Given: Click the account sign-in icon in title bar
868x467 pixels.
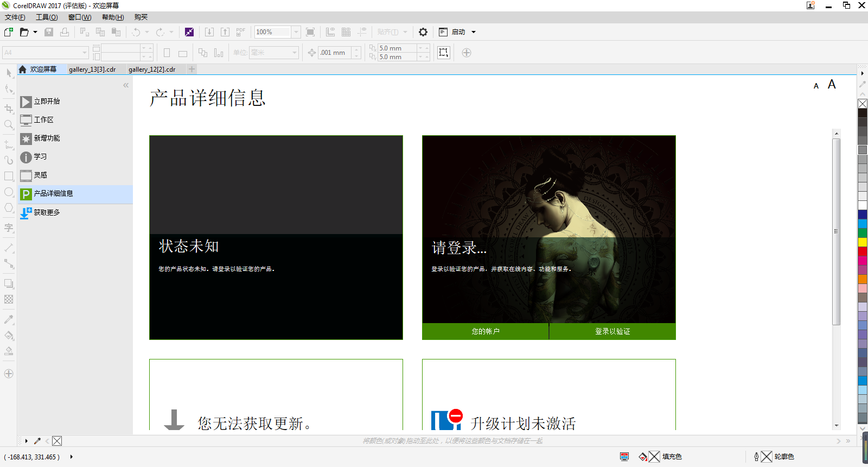Looking at the screenshot, I should click(x=810, y=5).
